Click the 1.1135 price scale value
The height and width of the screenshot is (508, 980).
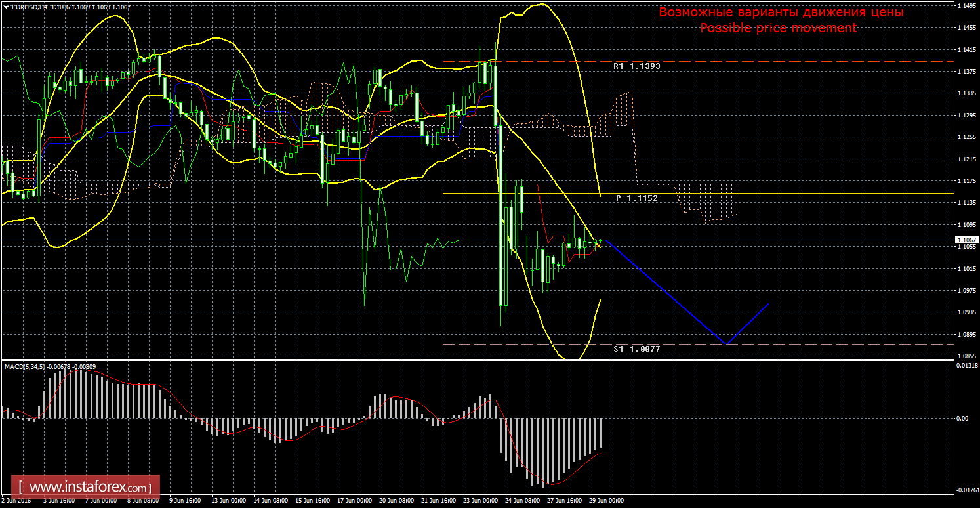point(967,203)
